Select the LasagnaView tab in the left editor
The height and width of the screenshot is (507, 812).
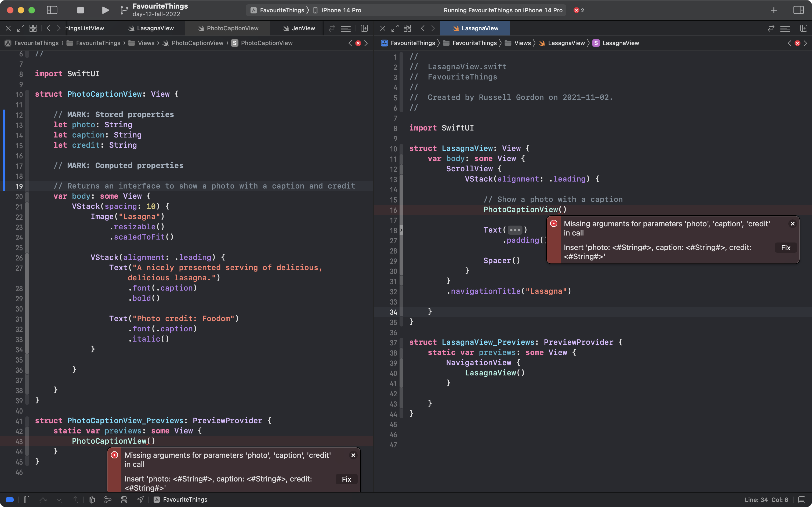(151, 28)
